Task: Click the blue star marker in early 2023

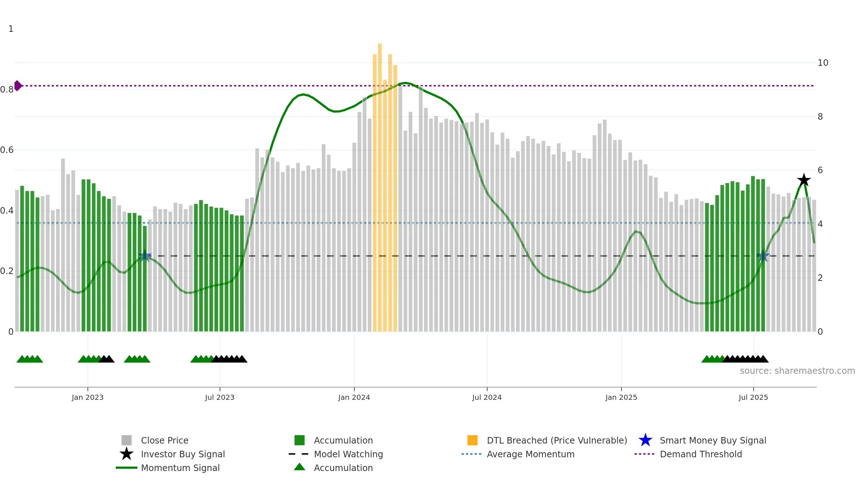Action: click(145, 256)
